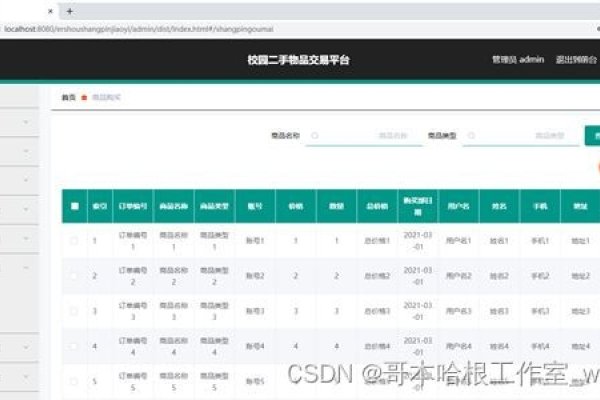
Task: Expand the topmost sidebar menu chevron
Action: (x=26, y=122)
